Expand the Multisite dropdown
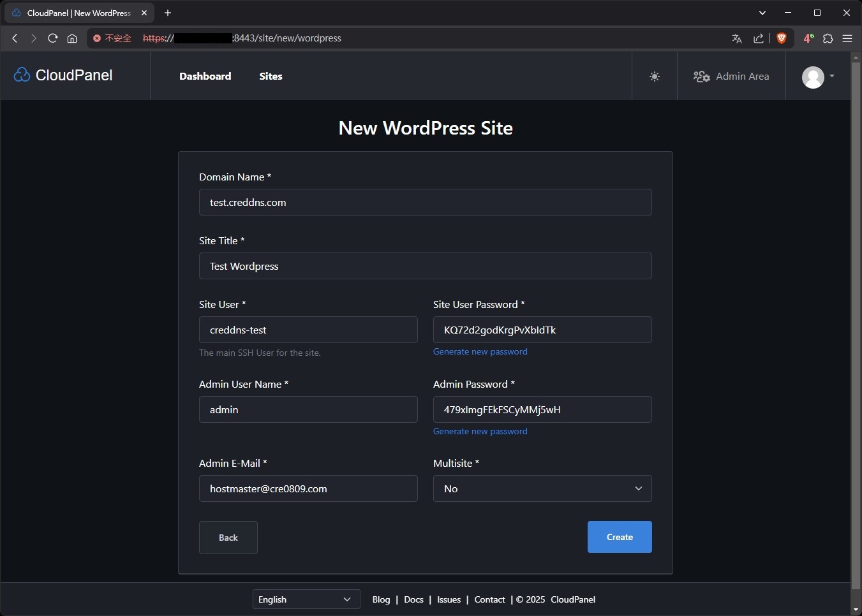 click(x=542, y=488)
